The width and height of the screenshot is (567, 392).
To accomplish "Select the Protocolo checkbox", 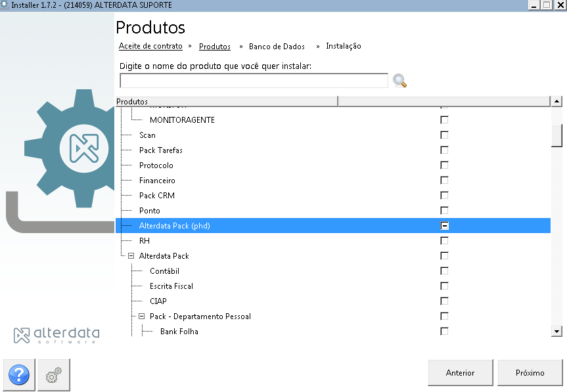I will pos(444,165).
